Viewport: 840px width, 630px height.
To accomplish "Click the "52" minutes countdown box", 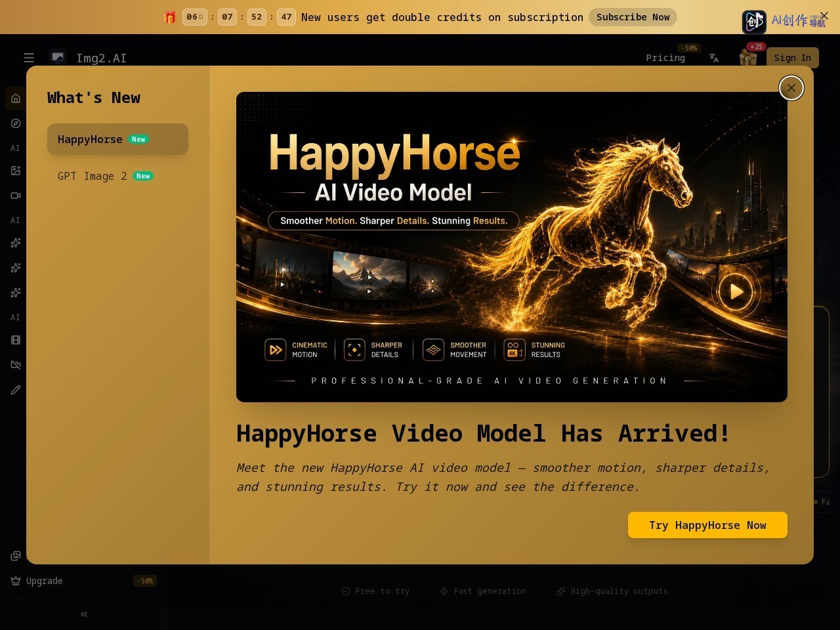I will click(x=257, y=17).
